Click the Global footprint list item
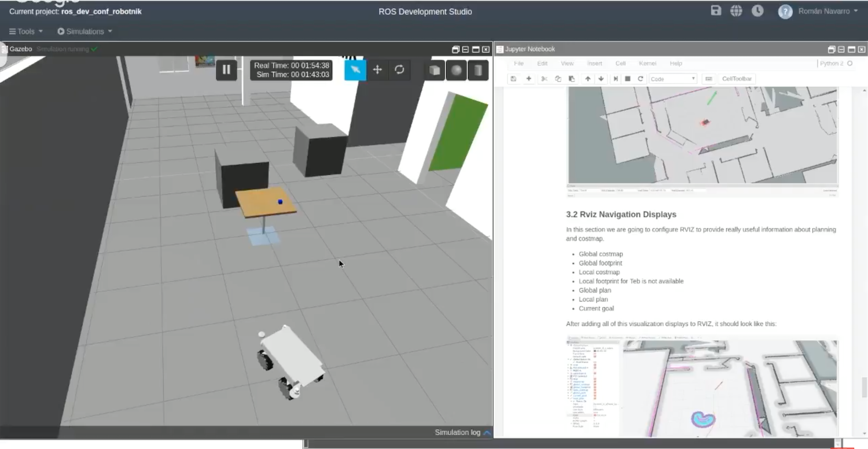 [x=600, y=263]
